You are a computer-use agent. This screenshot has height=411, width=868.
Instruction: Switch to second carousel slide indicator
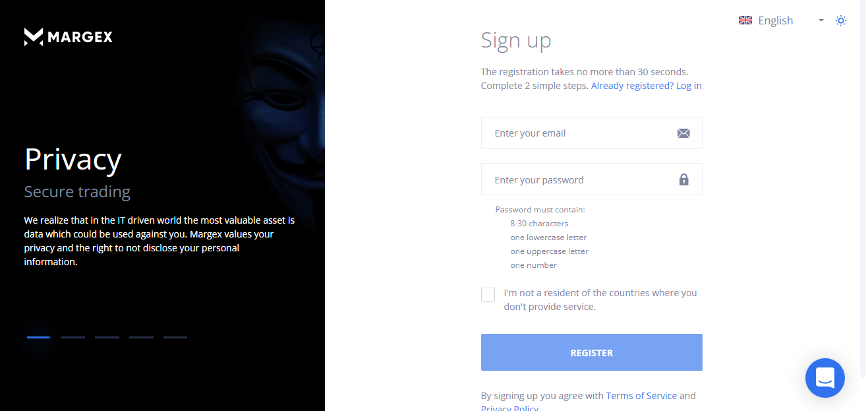[72, 337]
